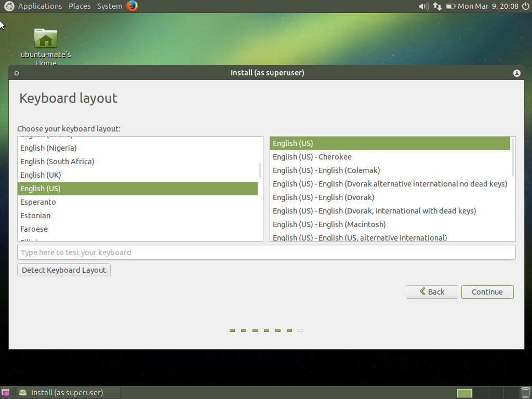Select English (South Africa) layout
The image size is (532, 399).
[137, 162]
